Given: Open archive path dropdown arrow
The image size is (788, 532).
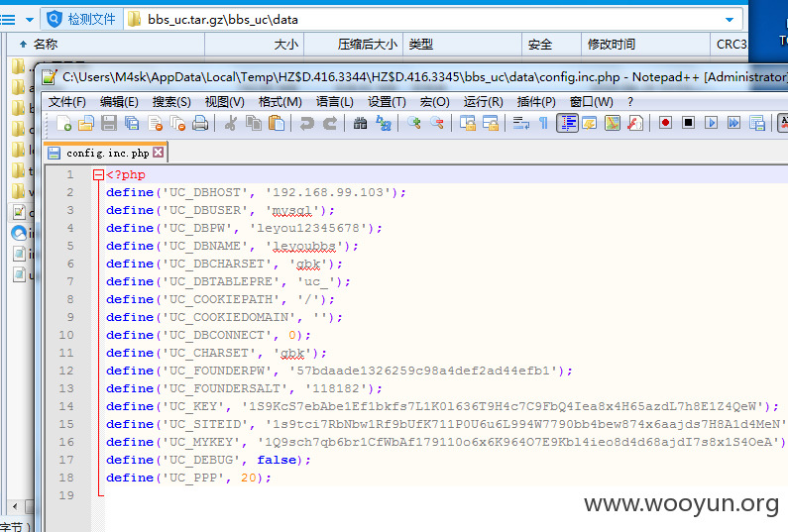Looking at the screenshot, I should pos(730,20).
